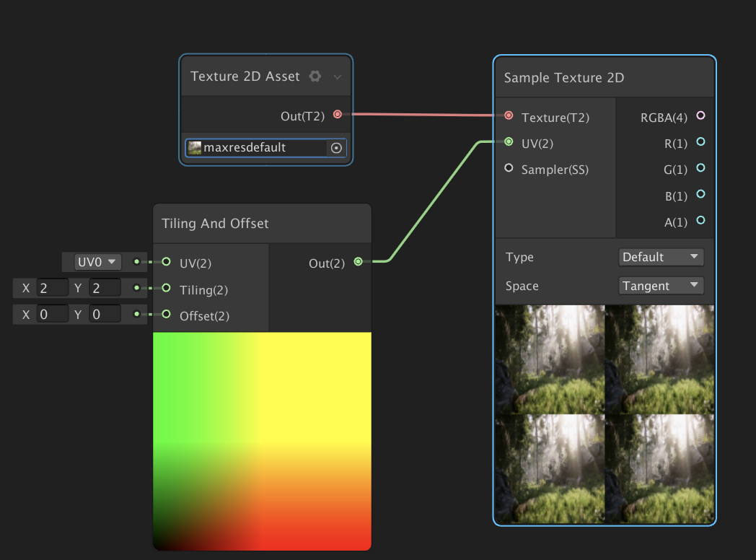Select the A(1) output port circle
Viewport: 756px width, 560px height.
700,222
